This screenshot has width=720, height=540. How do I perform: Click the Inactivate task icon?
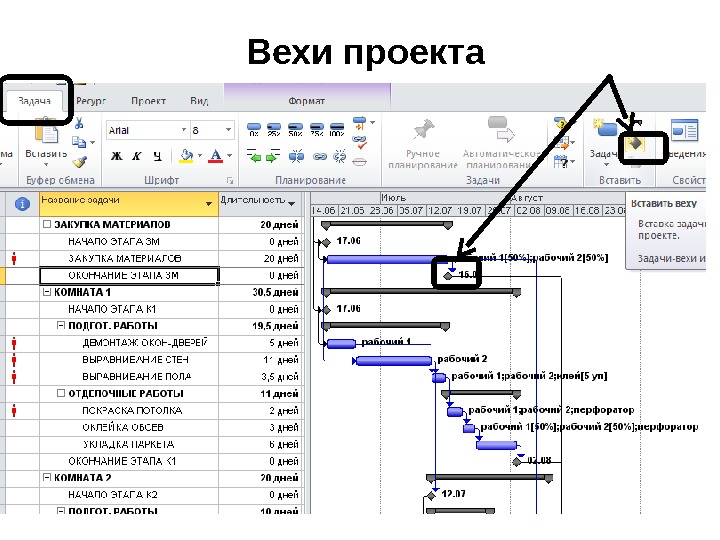(x=360, y=161)
